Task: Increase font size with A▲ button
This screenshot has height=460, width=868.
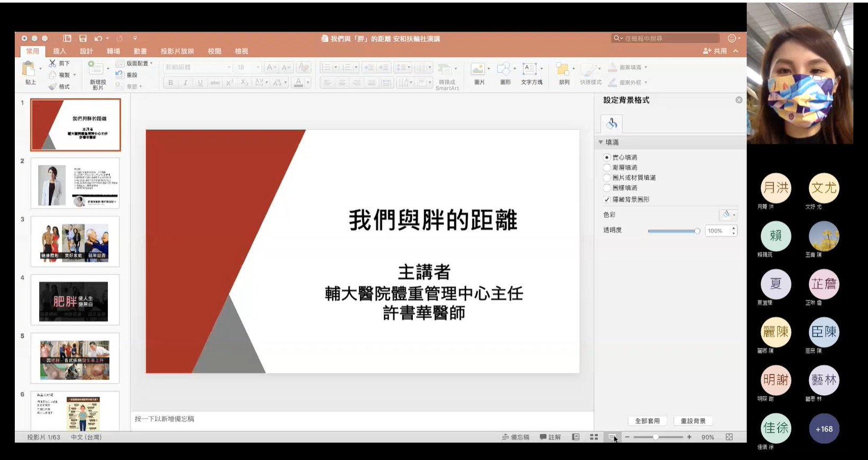Action: [271, 68]
